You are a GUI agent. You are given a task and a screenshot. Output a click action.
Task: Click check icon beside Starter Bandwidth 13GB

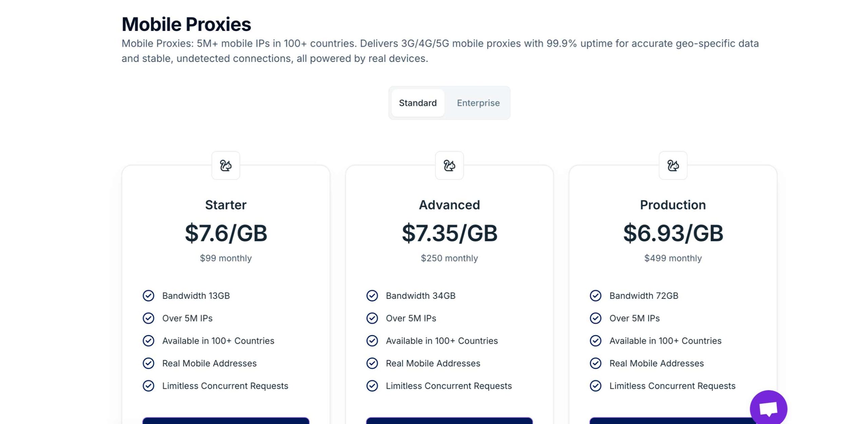(148, 296)
